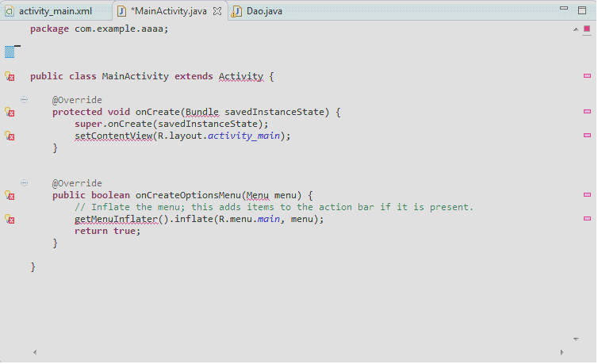Close the MainActivity.java editor tab
Image resolution: width=598 pixels, height=364 pixels.
[217, 11]
